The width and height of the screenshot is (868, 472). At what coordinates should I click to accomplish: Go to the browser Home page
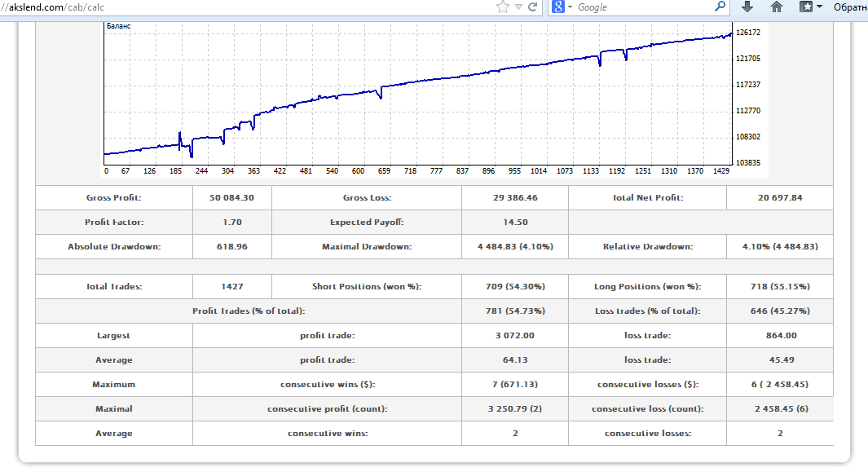pyautogui.click(x=777, y=7)
